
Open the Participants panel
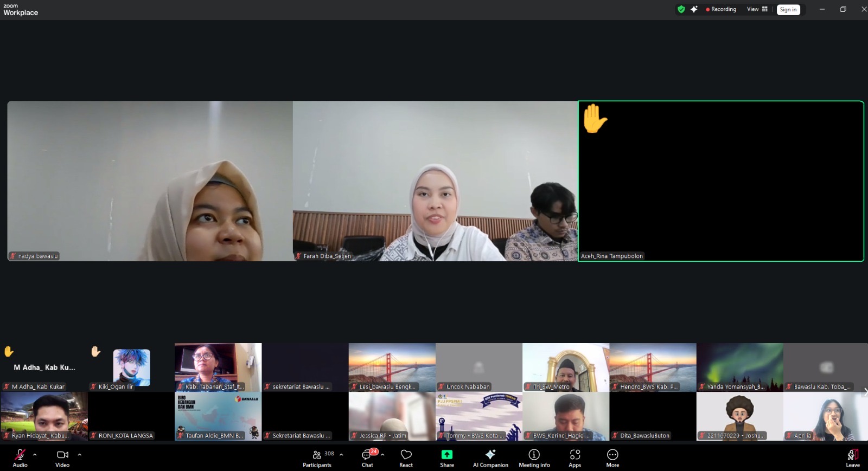(317, 457)
